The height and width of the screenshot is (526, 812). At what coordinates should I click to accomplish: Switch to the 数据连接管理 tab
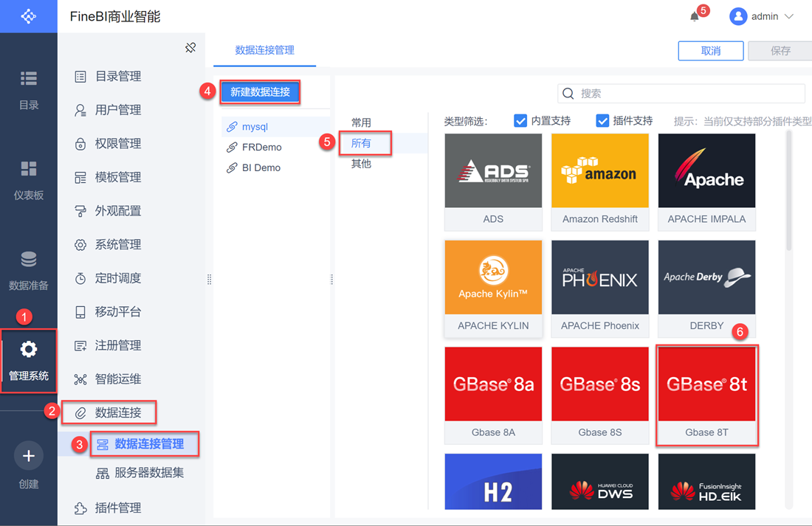tap(264, 50)
